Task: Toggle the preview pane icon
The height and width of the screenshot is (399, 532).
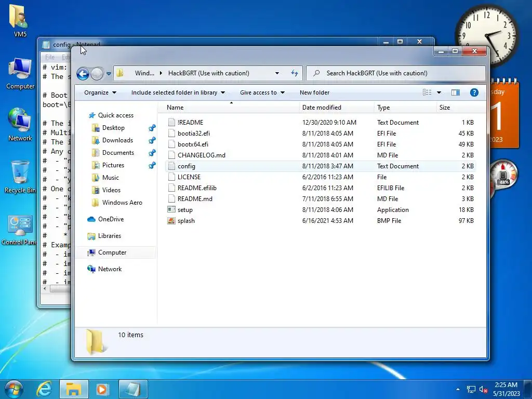Action: [455, 92]
